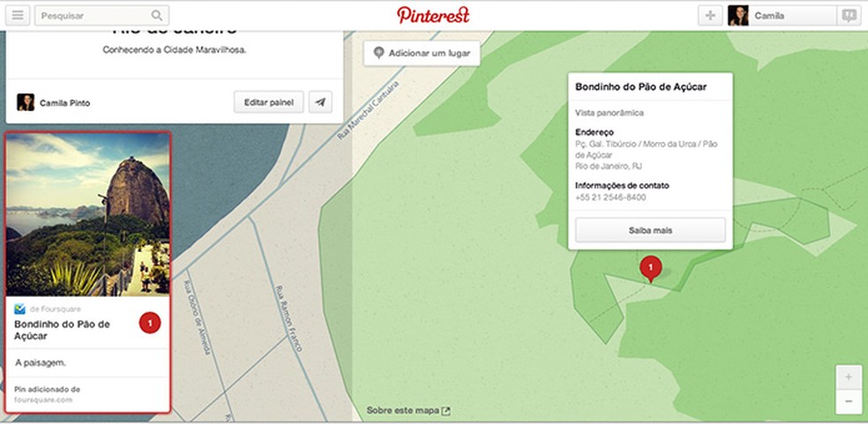Open the notifications speech-bubble icon
Viewport: 868px width, 424px height.
click(849, 16)
